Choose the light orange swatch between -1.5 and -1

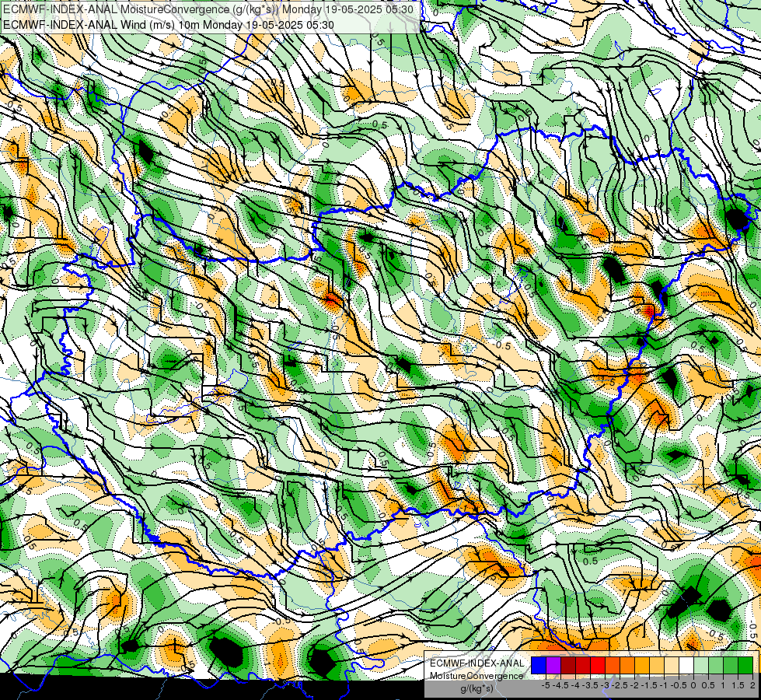(657, 665)
